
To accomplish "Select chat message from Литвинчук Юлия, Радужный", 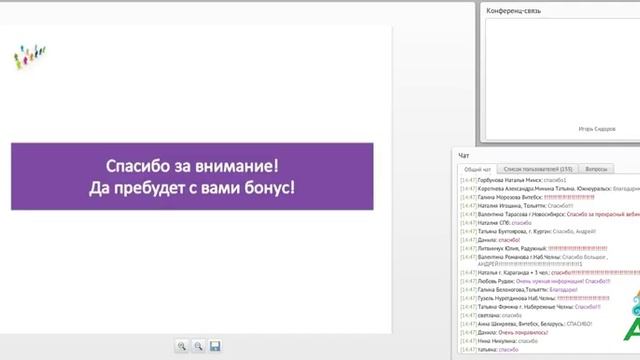I will point(534,249).
